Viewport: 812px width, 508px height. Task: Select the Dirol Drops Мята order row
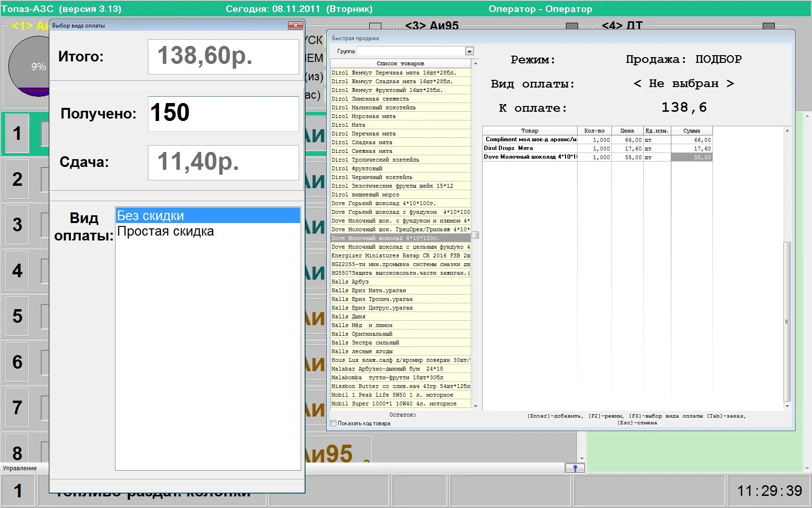tap(597, 149)
